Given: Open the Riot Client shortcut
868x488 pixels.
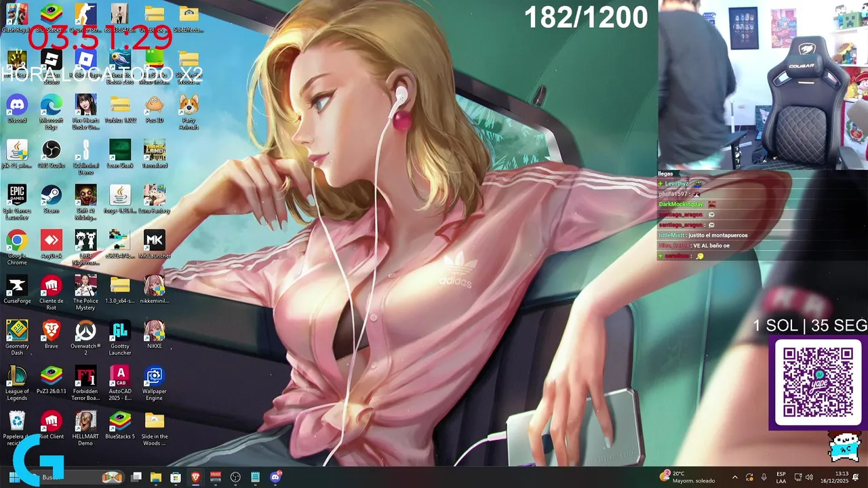Looking at the screenshot, I should [52, 425].
